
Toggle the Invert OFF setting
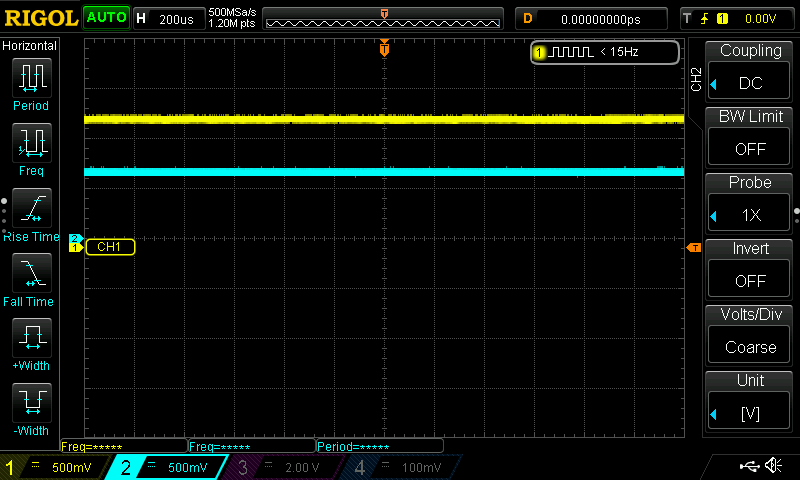coord(751,270)
